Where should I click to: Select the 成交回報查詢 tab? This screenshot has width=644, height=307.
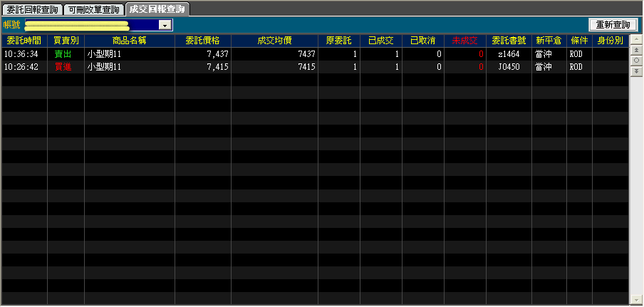pos(157,9)
